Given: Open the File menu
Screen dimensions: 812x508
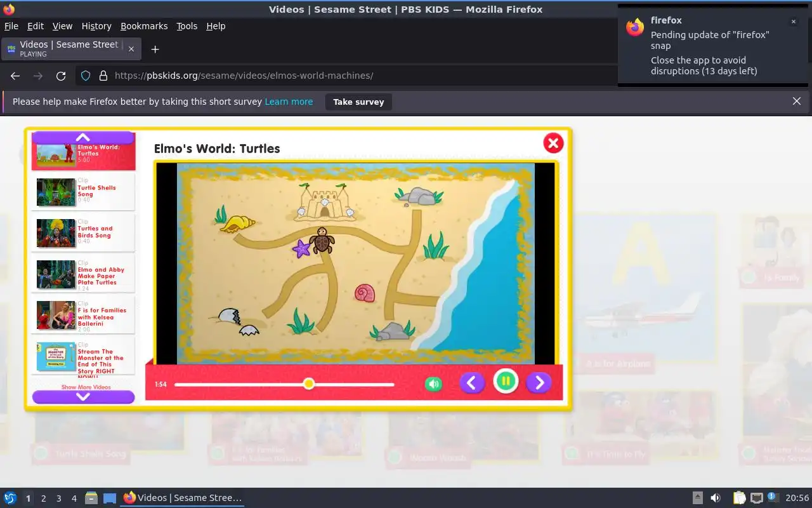Looking at the screenshot, I should pos(11,26).
